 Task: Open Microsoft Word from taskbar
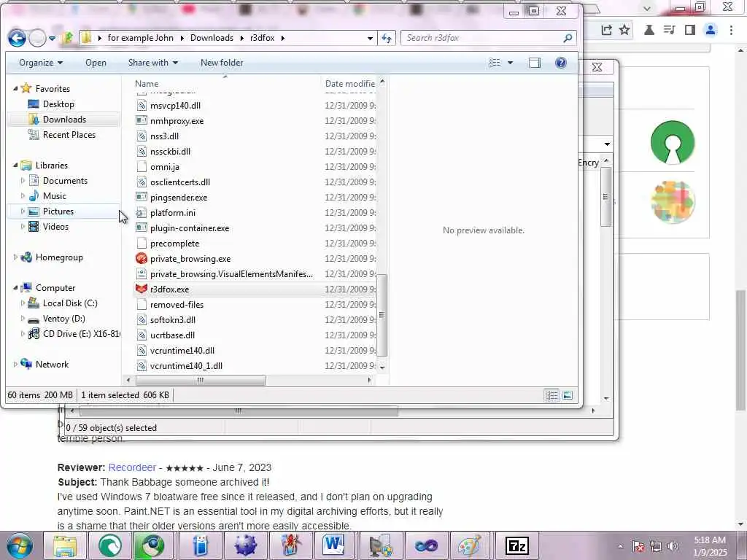333,545
